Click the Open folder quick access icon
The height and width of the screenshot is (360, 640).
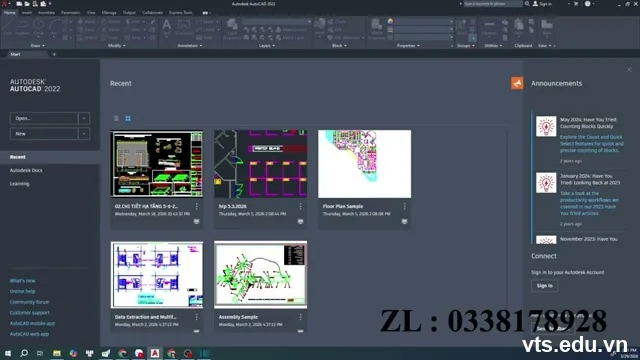(27, 4)
